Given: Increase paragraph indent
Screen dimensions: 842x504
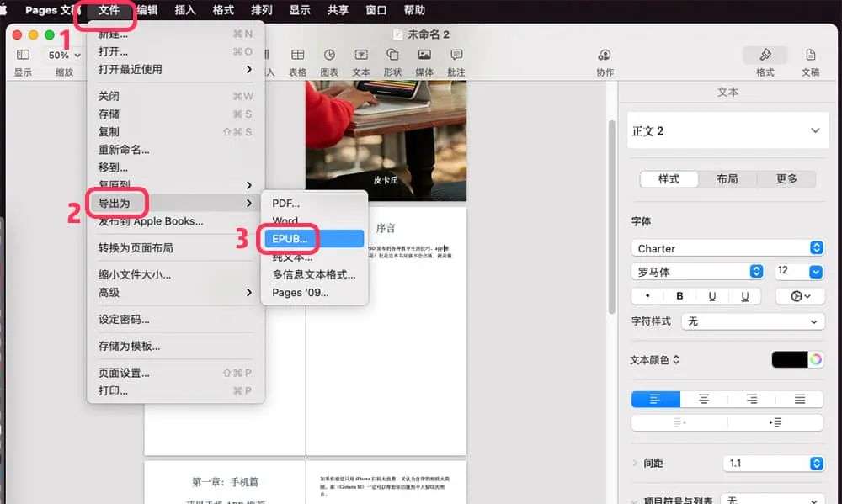Looking at the screenshot, I should (x=775, y=423).
